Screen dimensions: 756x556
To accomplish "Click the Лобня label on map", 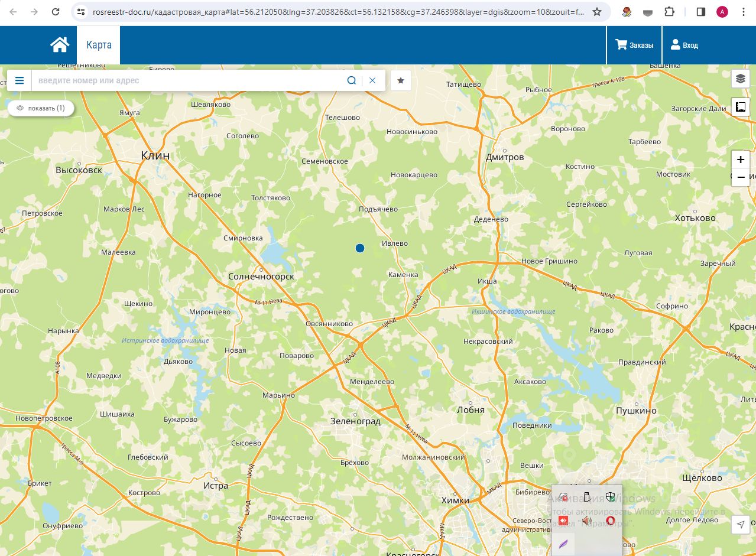I will (471, 409).
